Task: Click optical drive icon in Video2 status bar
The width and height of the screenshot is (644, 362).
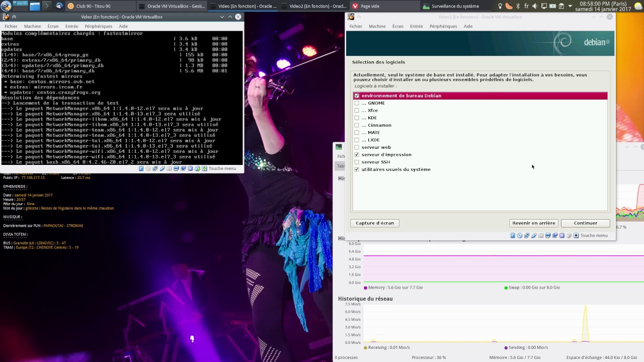Action: (520, 235)
